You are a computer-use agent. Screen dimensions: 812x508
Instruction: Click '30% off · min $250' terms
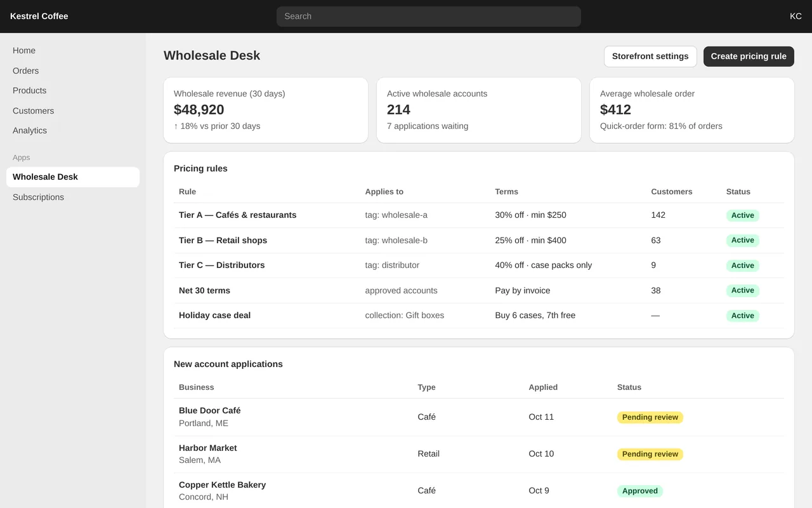tap(530, 215)
